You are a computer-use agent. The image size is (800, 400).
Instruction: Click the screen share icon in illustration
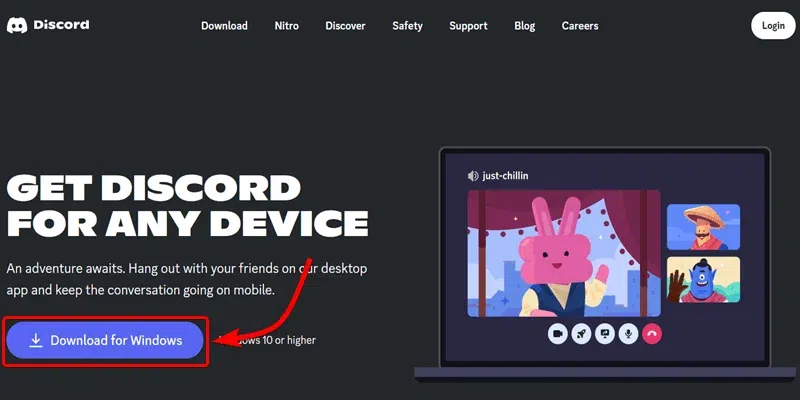[605, 334]
